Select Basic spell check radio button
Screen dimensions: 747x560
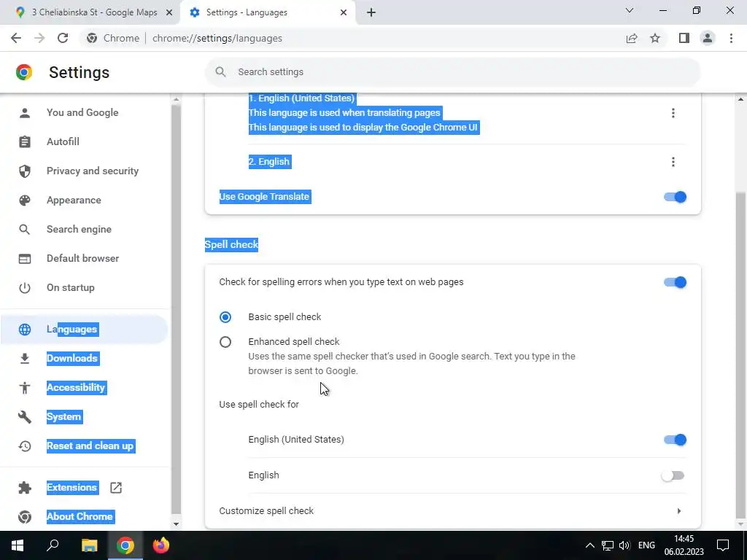(x=225, y=316)
